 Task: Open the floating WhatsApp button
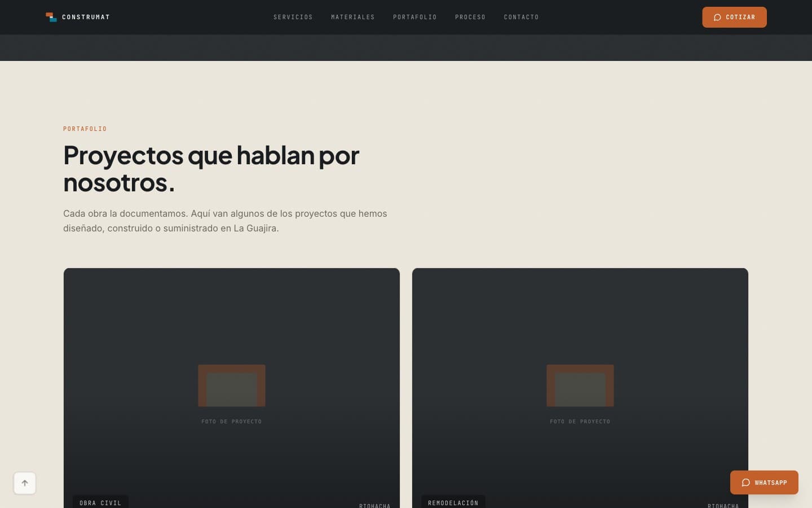(764, 483)
